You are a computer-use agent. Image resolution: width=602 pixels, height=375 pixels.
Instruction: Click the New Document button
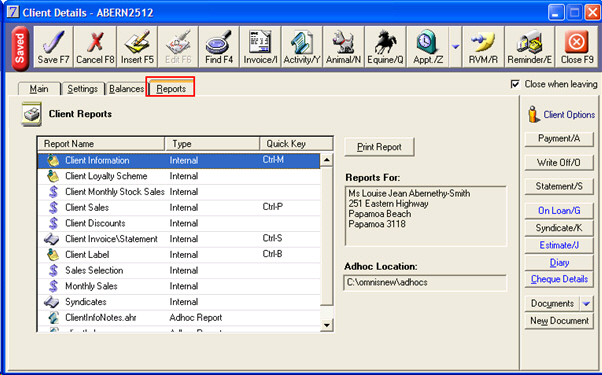[x=559, y=321]
